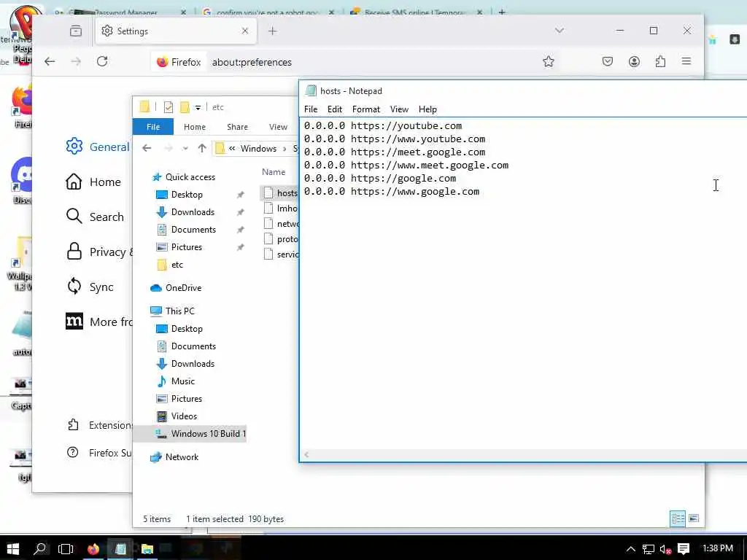The width and height of the screenshot is (747, 560).
Task: Click line with https://youtube.com in Notepad
Action: (382, 125)
